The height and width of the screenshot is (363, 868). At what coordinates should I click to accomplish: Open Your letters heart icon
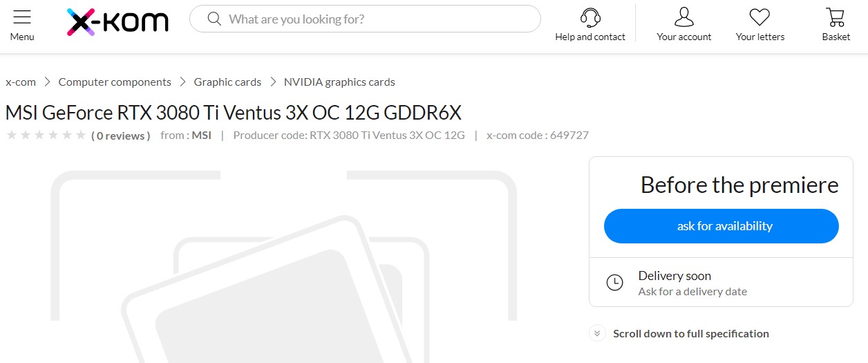tap(759, 17)
